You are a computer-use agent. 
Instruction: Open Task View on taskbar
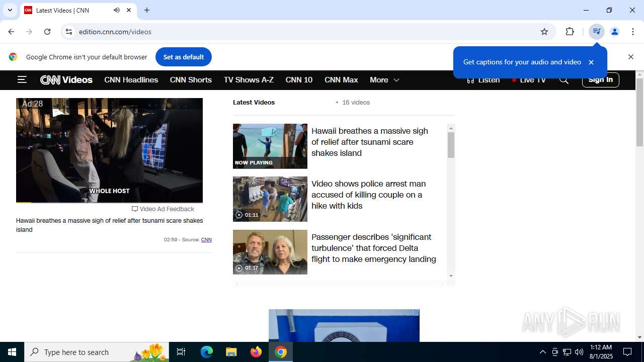181,352
